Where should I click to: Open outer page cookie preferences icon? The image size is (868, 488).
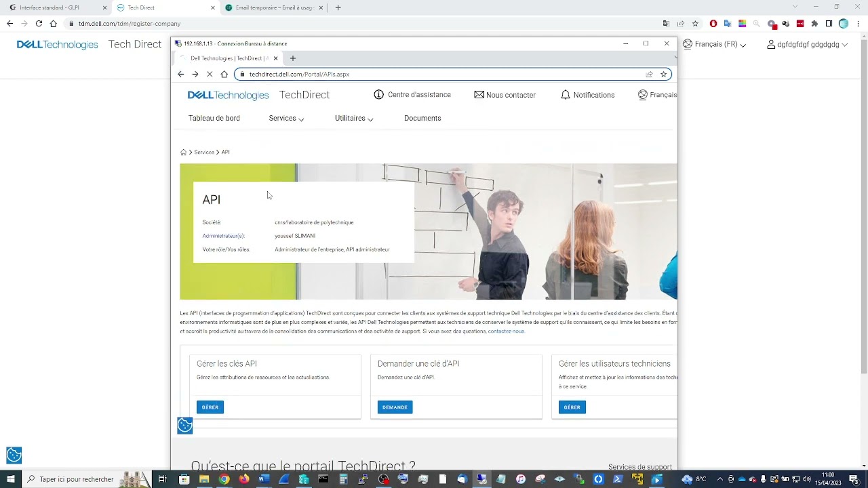tap(14, 455)
